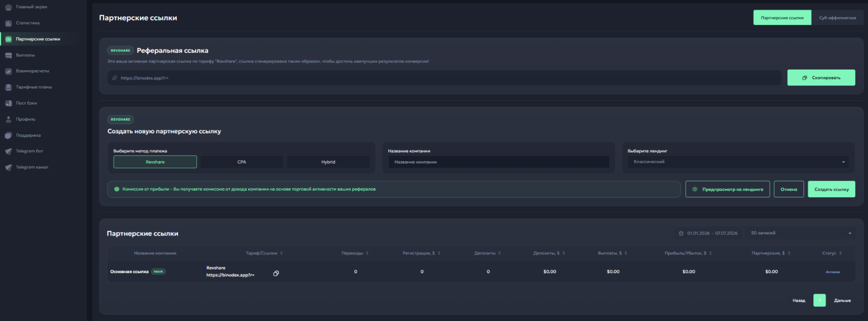Sort by Депозиты count column arrows
Screen dimensions: 868x321
point(499,253)
